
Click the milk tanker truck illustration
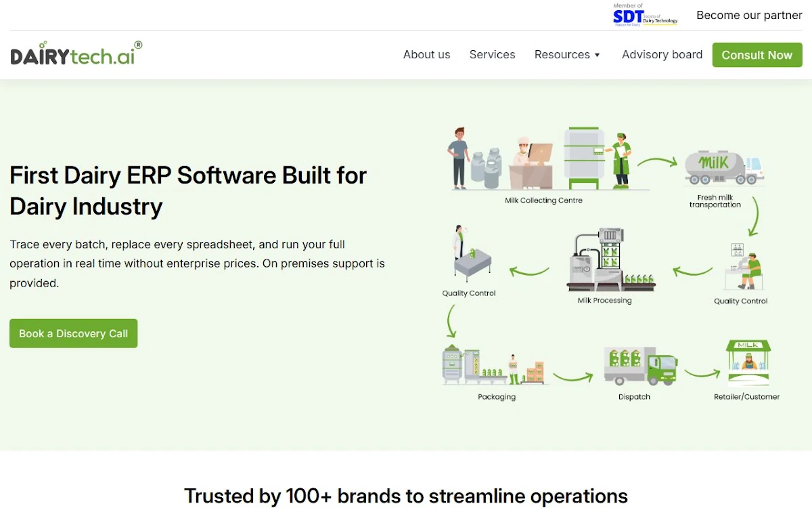(724, 168)
